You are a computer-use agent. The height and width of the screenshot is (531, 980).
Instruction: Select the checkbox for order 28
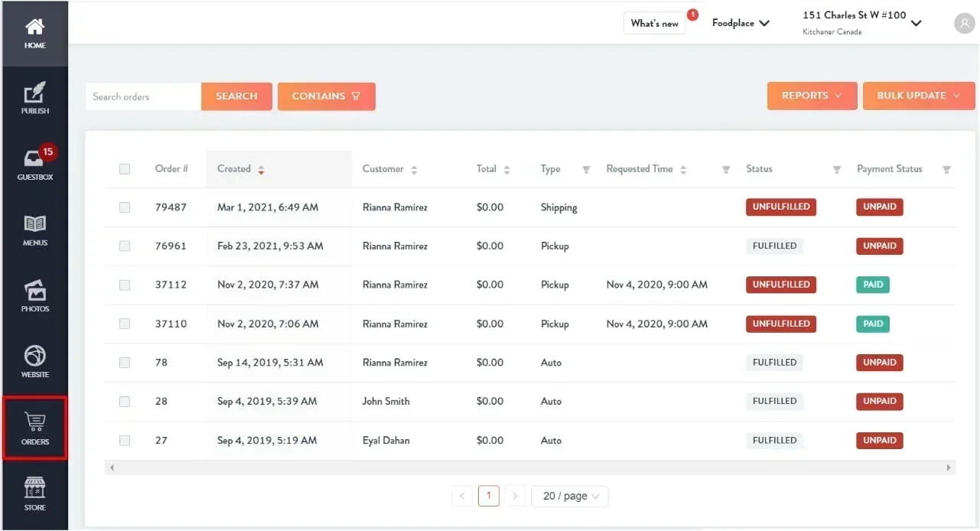(125, 401)
